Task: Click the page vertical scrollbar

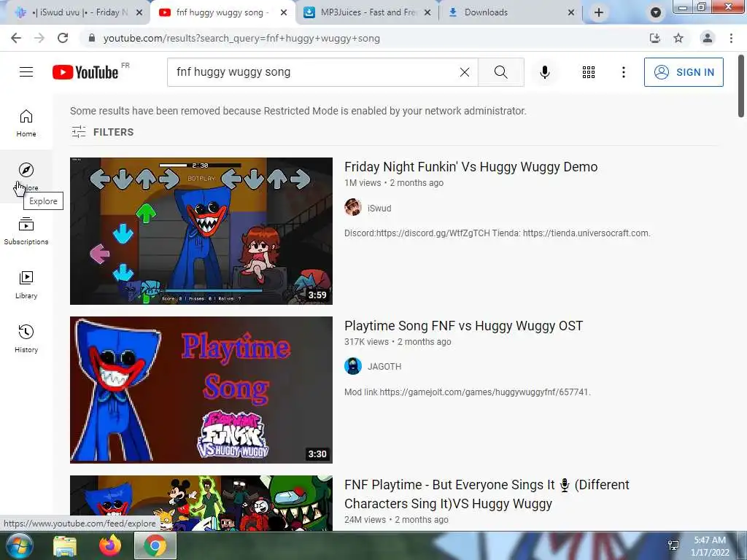Action: pyautogui.click(x=741, y=86)
